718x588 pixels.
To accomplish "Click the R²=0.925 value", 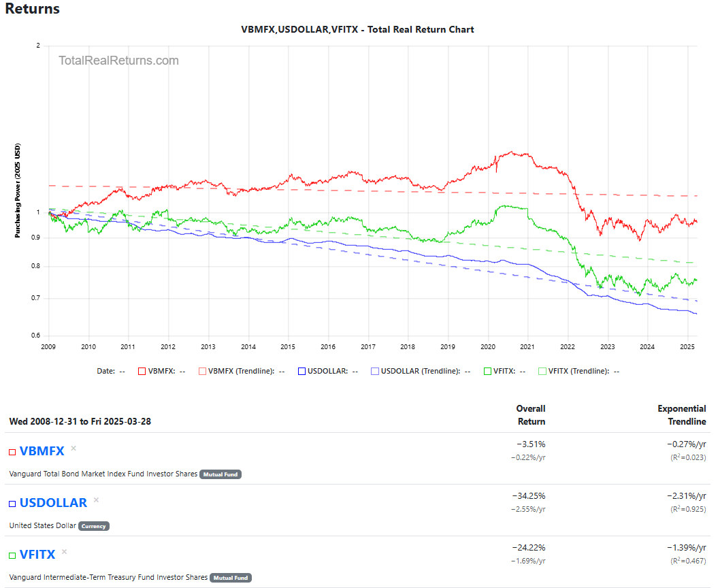I will click(688, 509).
